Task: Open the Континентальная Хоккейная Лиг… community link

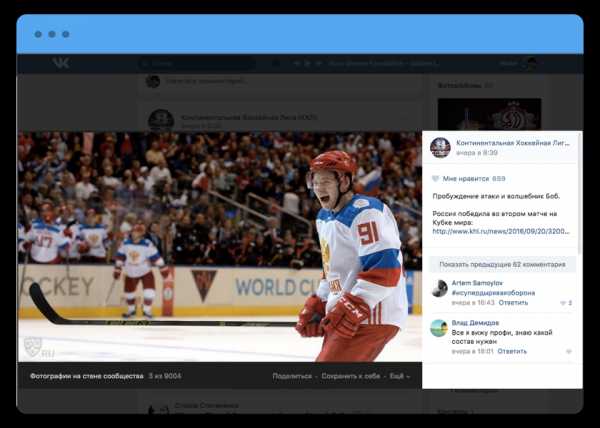Action: [513, 143]
